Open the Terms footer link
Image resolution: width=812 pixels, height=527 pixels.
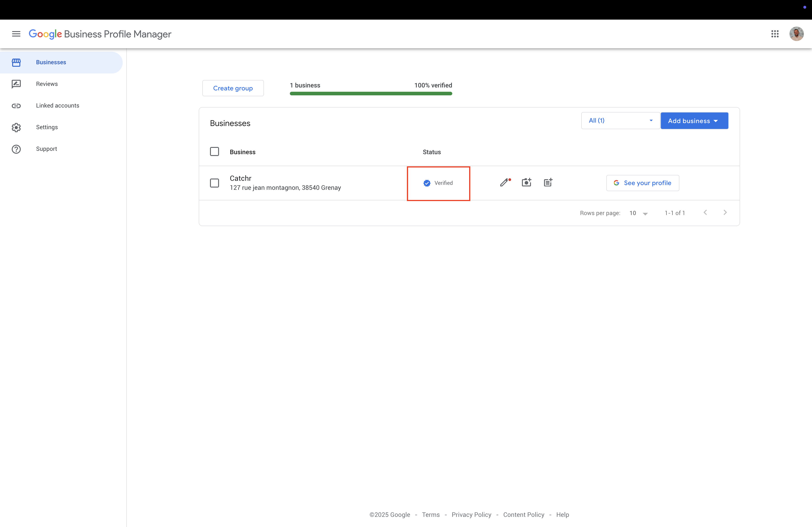pos(431,515)
